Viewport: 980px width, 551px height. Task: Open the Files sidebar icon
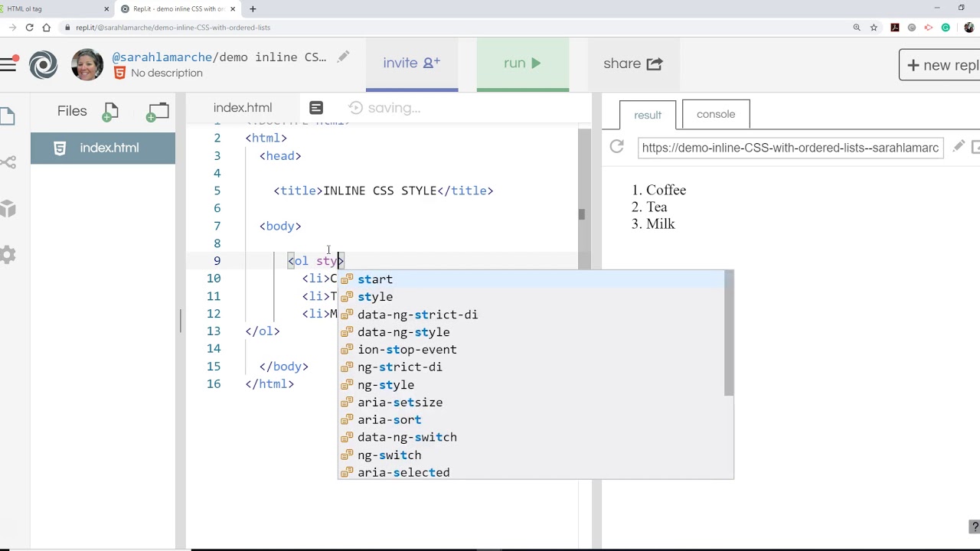coord(8,116)
